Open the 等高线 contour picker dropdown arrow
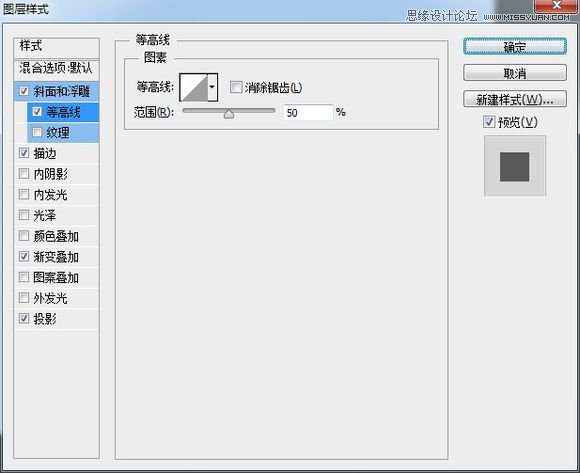Image resolution: width=580 pixels, height=473 pixels. (212, 87)
